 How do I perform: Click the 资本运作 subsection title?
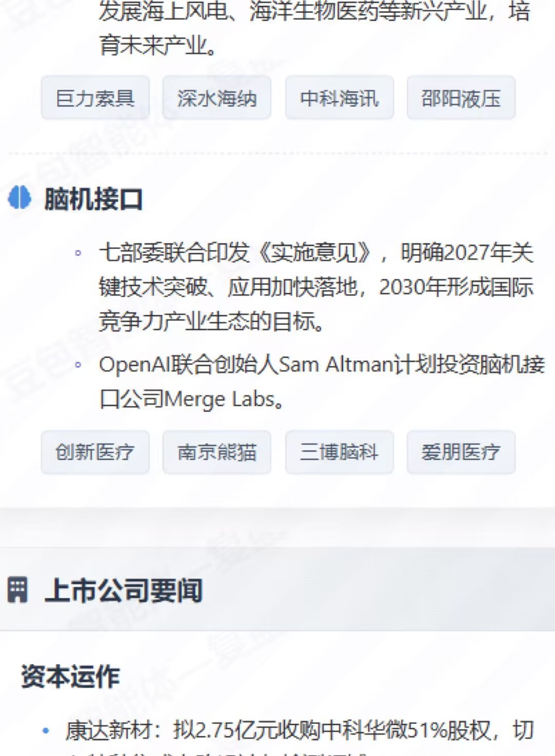(x=70, y=676)
